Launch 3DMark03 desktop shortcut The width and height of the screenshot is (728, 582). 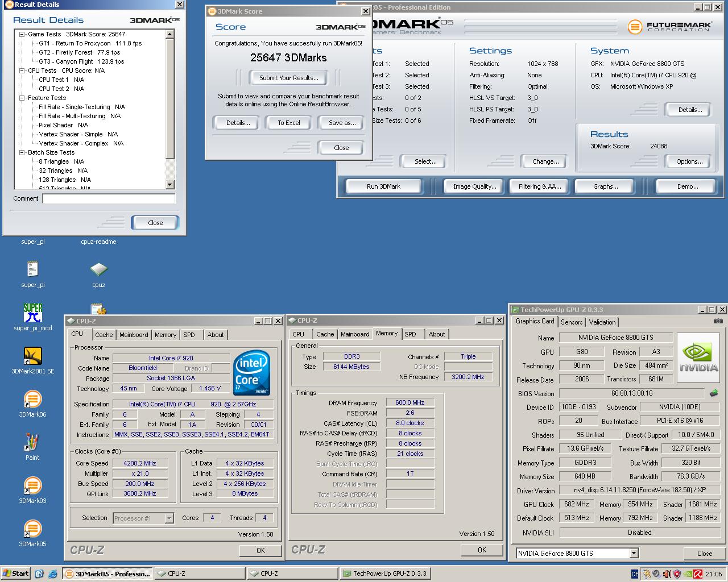coord(32,485)
